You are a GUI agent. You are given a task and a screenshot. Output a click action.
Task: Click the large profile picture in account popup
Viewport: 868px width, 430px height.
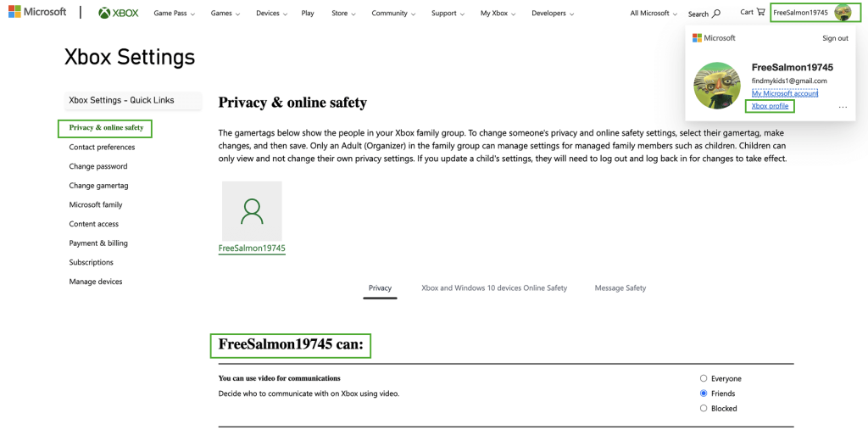coord(717,86)
